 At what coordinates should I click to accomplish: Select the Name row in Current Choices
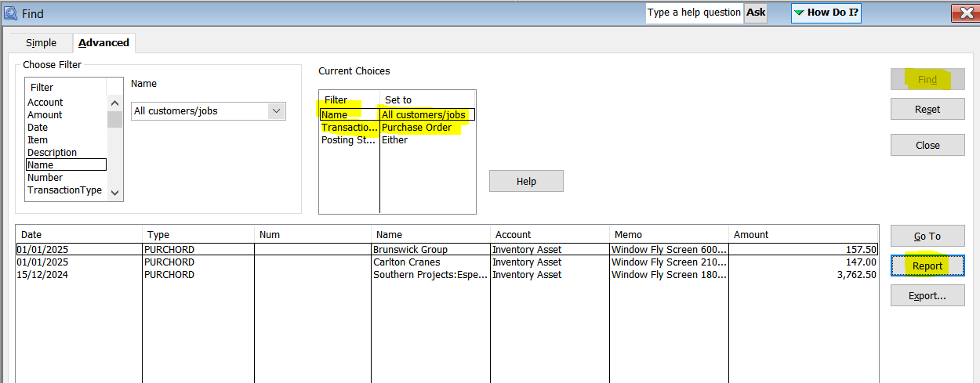(x=397, y=115)
